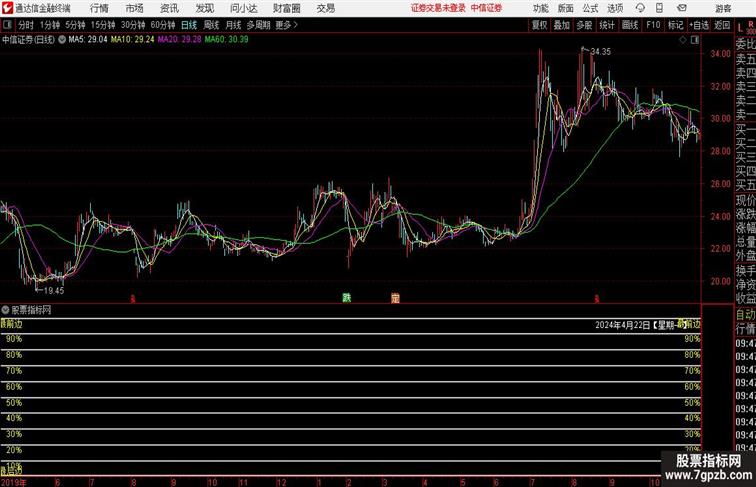
Task: Click the 证券交易未登录 login link
Action: 438,8
